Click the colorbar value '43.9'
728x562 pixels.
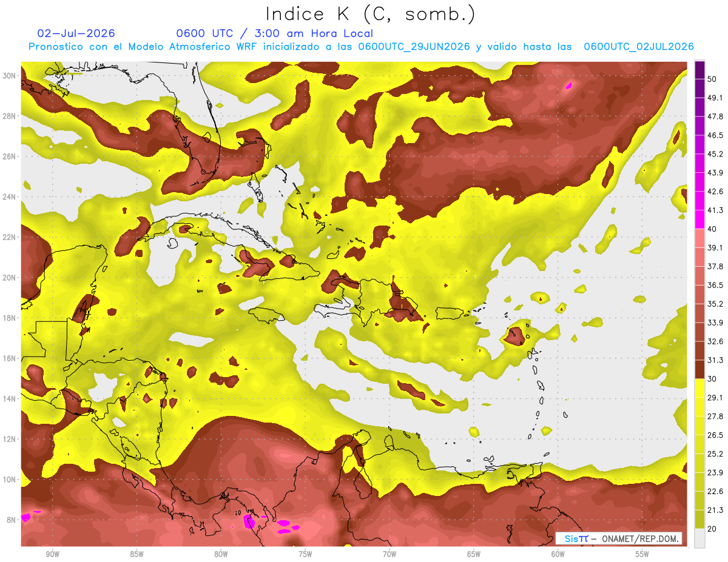point(715,173)
